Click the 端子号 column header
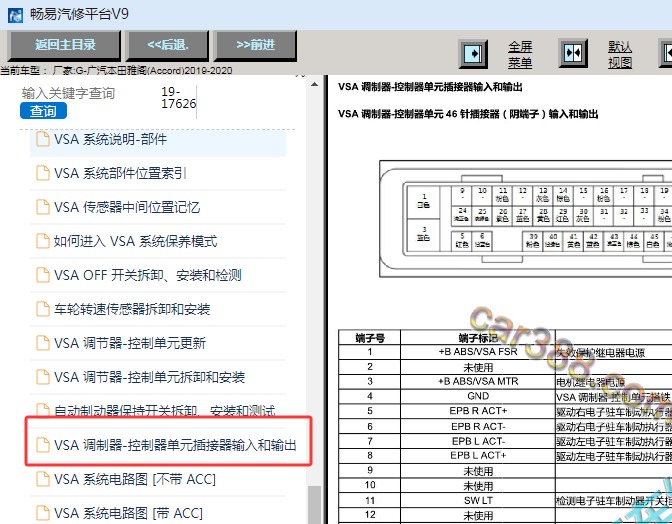672x524 pixels. pyautogui.click(x=369, y=338)
